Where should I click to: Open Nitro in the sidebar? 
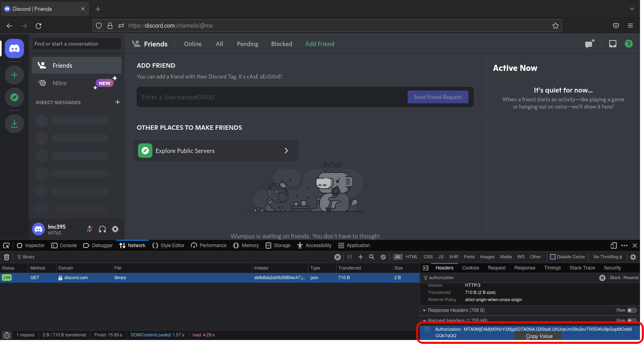(77, 83)
